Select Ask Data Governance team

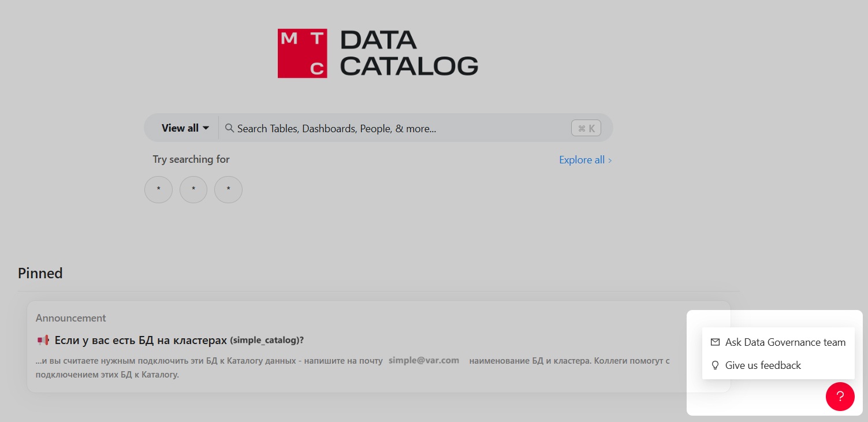click(778, 342)
